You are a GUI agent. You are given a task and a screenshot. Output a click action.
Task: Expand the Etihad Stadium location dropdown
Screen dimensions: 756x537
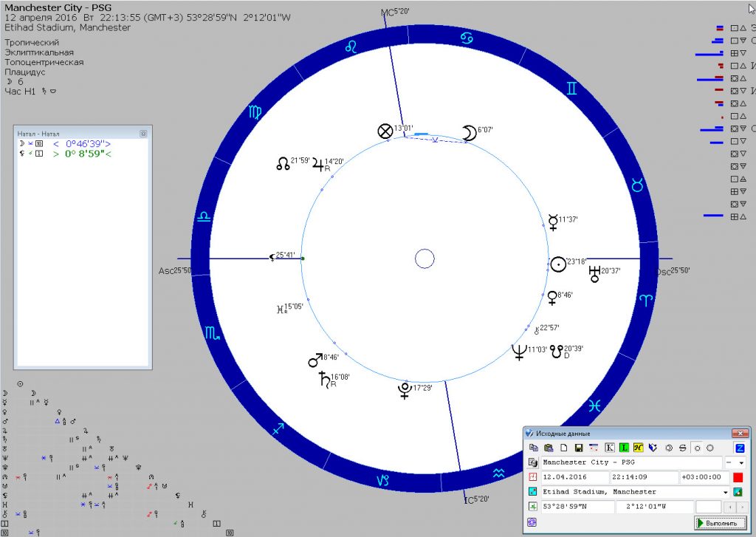(725, 492)
